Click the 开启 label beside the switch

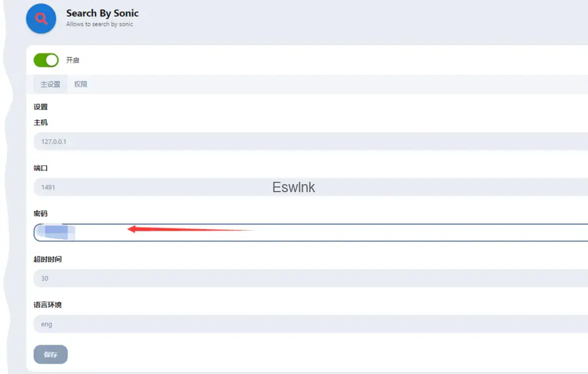72,60
